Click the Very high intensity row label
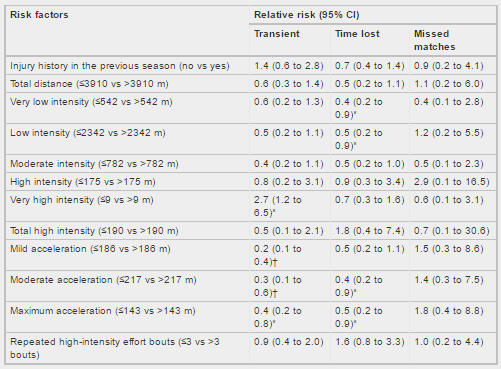The height and width of the screenshot is (369, 501). tap(82, 200)
